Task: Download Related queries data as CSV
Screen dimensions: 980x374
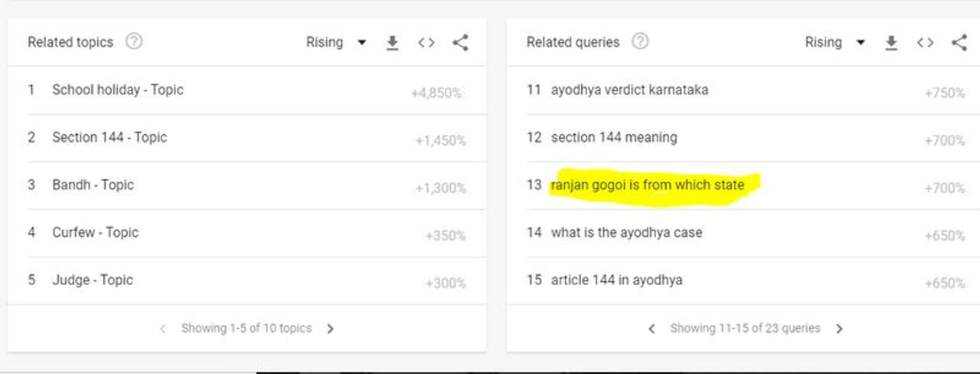Action: pyautogui.click(x=890, y=43)
